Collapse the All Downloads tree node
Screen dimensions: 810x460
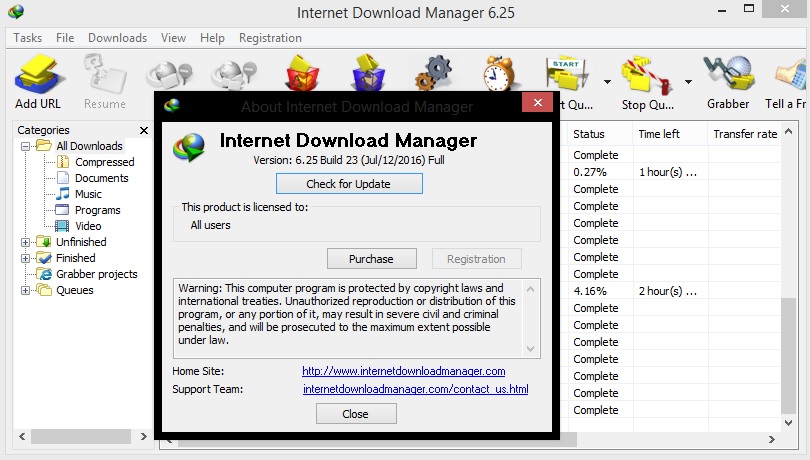[x=25, y=146]
